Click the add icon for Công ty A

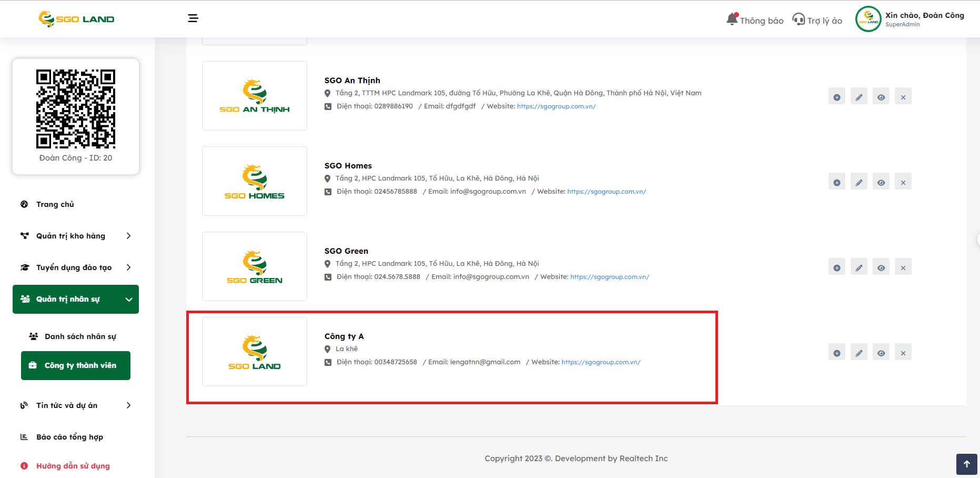(x=836, y=353)
